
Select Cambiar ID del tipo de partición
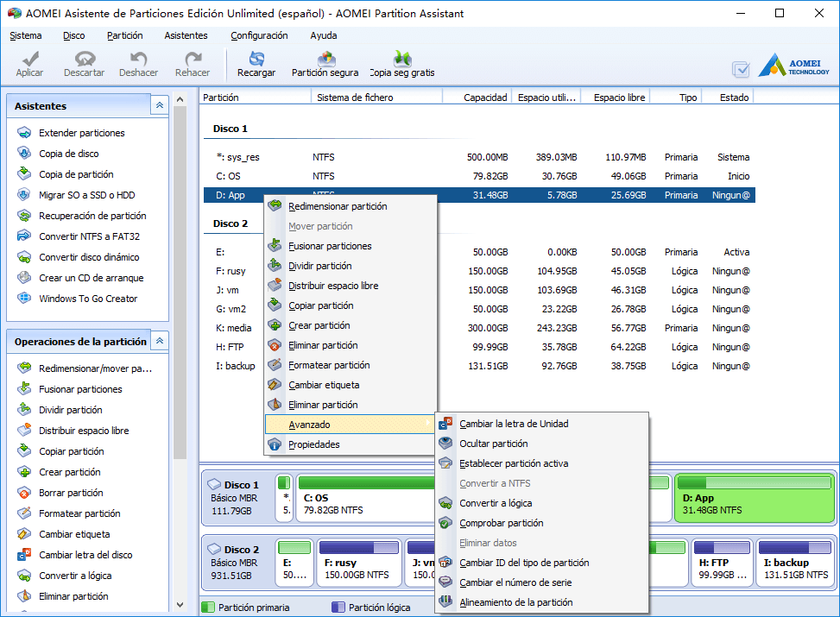(542, 563)
